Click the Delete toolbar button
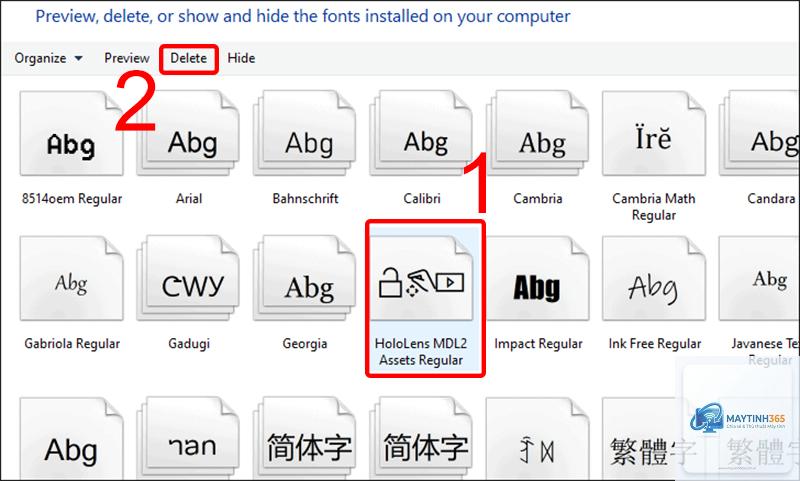 pos(188,58)
